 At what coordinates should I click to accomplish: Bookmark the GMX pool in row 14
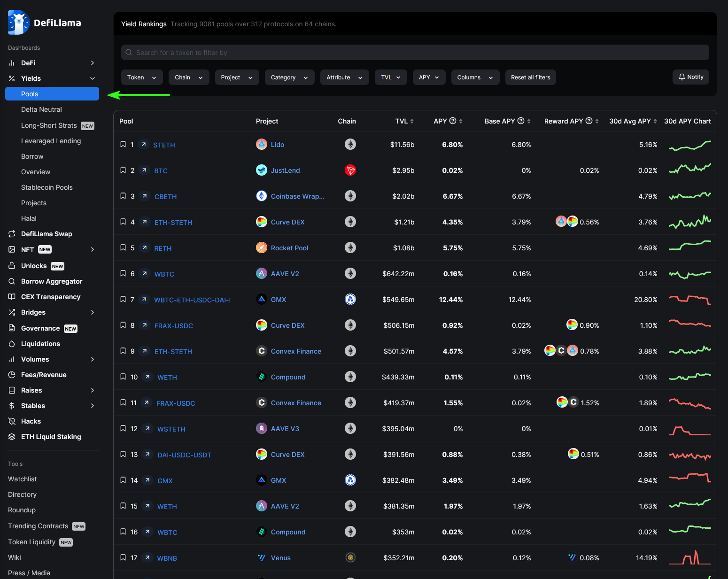pyautogui.click(x=123, y=480)
